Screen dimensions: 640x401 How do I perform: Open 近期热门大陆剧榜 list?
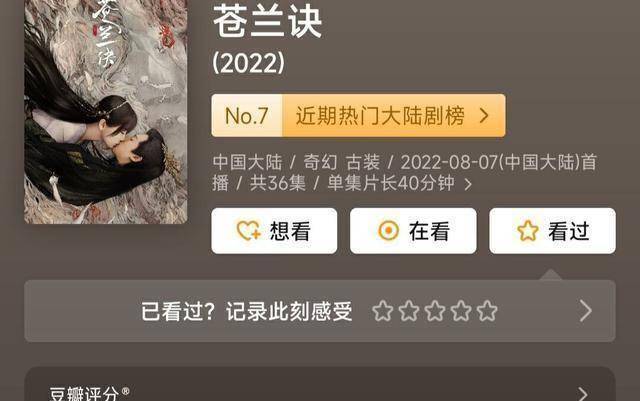click(x=380, y=116)
